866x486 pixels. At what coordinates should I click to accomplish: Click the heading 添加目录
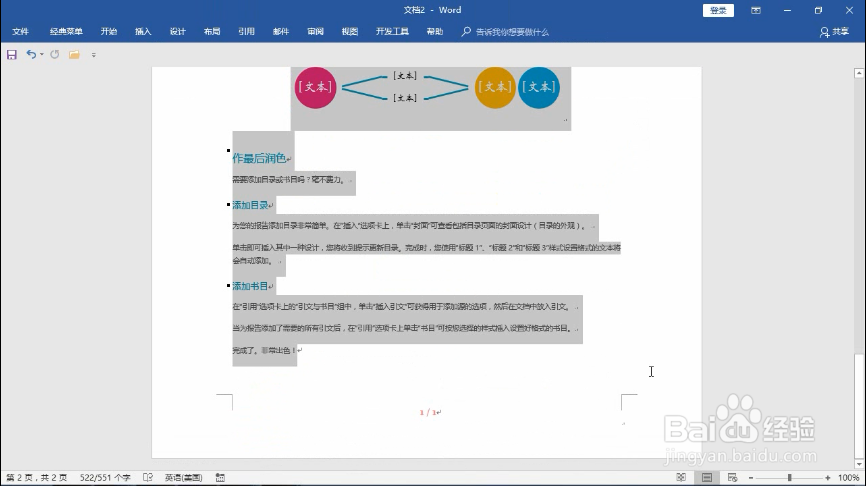coord(250,205)
